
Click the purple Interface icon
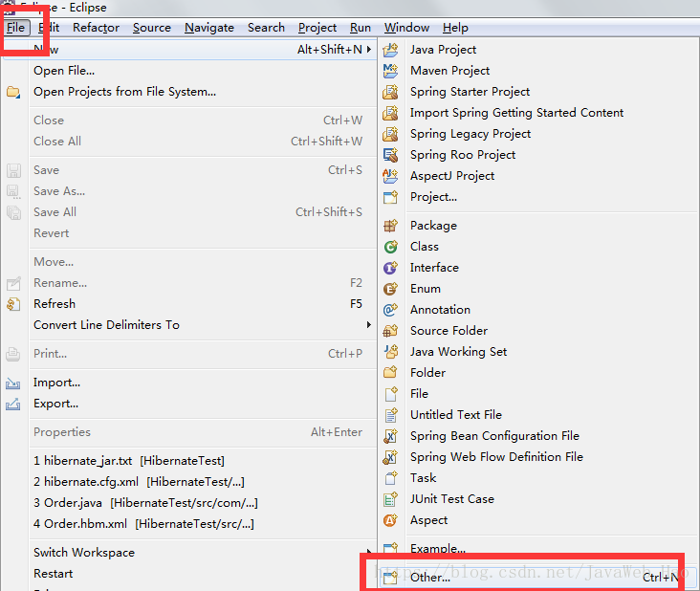click(390, 268)
